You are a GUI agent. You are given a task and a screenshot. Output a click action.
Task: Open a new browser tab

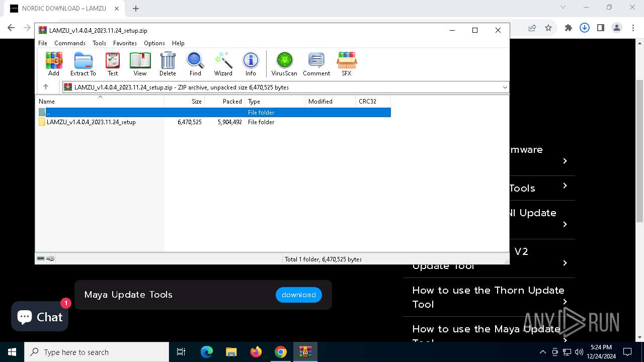point(136,9)
